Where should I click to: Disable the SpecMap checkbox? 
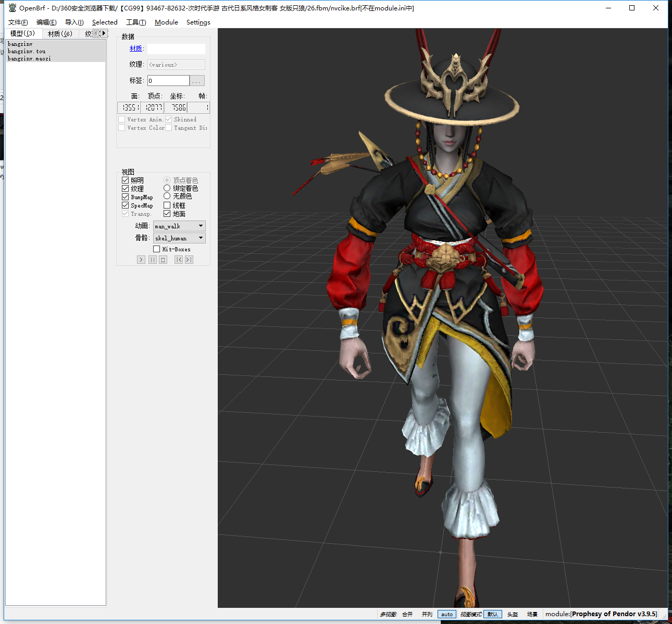(125, 205)
